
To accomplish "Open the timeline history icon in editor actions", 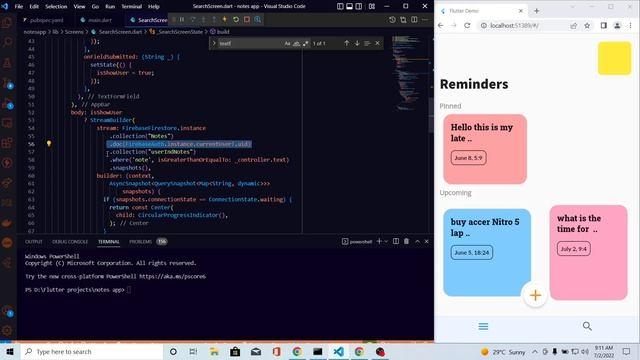I will pos(392,20).
